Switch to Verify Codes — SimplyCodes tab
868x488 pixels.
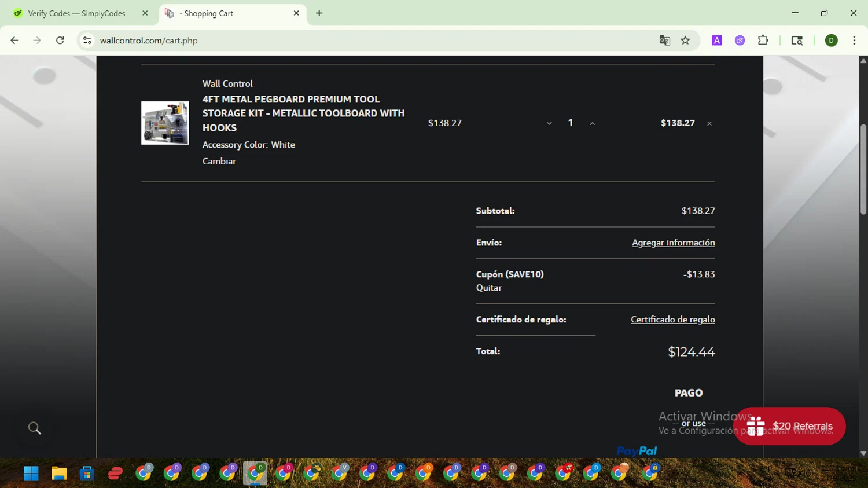(x=76, y=13)
